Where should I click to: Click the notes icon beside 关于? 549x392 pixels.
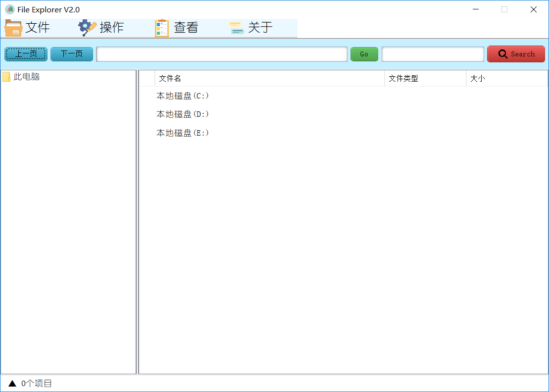(237, 27)
